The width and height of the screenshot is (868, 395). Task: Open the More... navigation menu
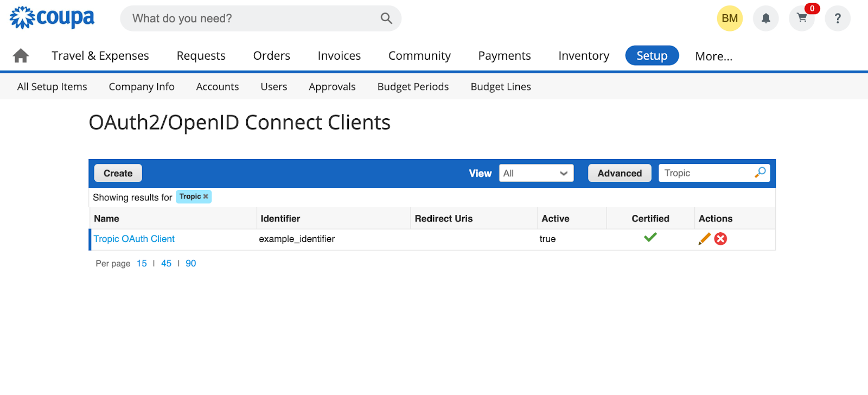(x=713, y=56)
